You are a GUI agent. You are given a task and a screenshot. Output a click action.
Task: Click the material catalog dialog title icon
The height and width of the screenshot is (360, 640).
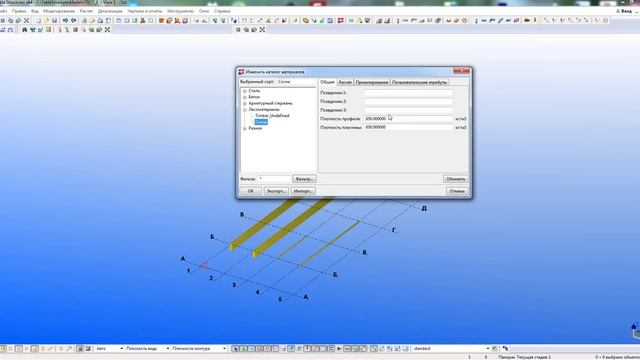coord(241,72)
